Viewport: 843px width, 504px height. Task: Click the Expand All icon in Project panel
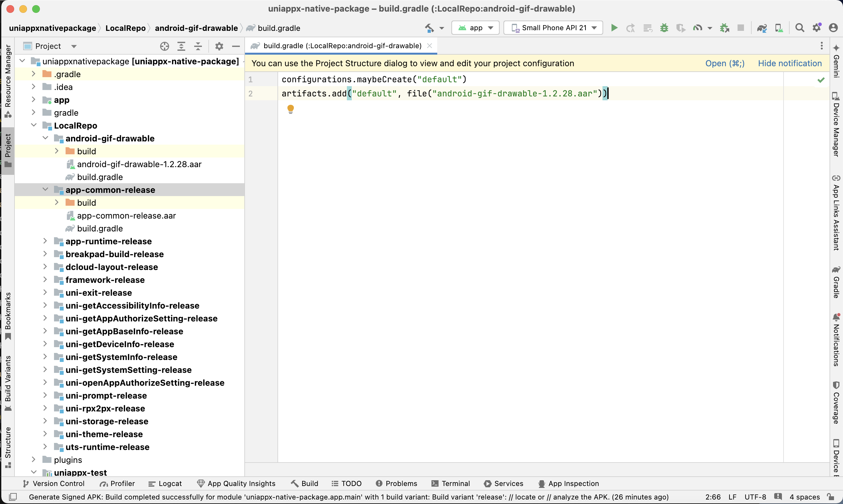(x=181, y=46)
